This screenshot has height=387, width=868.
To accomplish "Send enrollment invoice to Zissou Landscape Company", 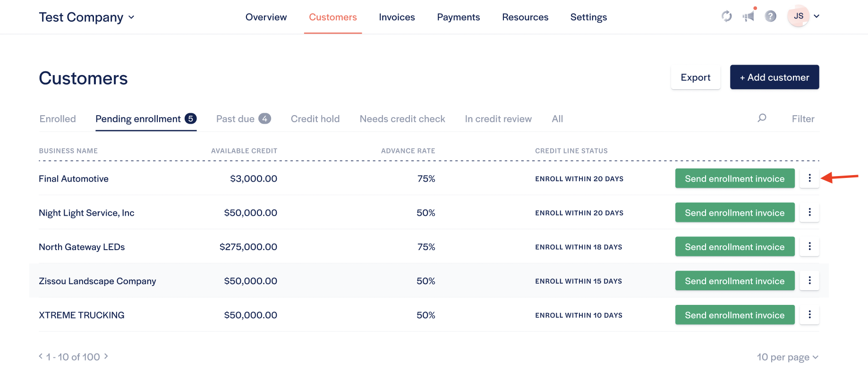I will pos(734,281).
